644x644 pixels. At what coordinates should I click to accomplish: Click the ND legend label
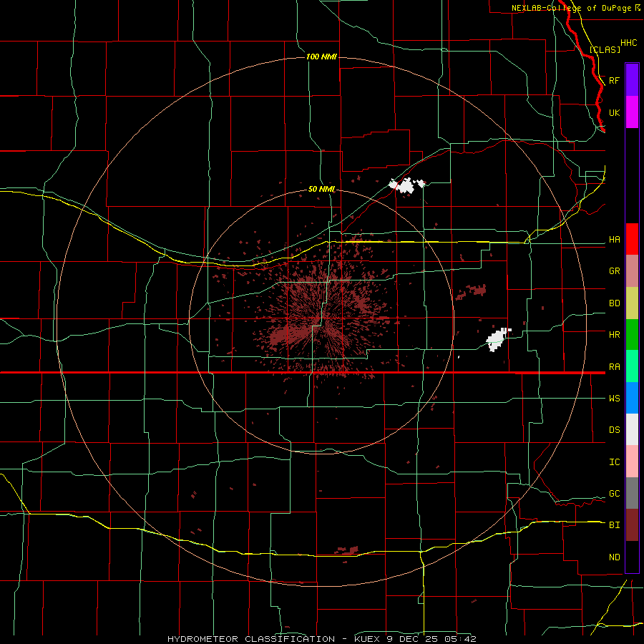pos(614,557)
